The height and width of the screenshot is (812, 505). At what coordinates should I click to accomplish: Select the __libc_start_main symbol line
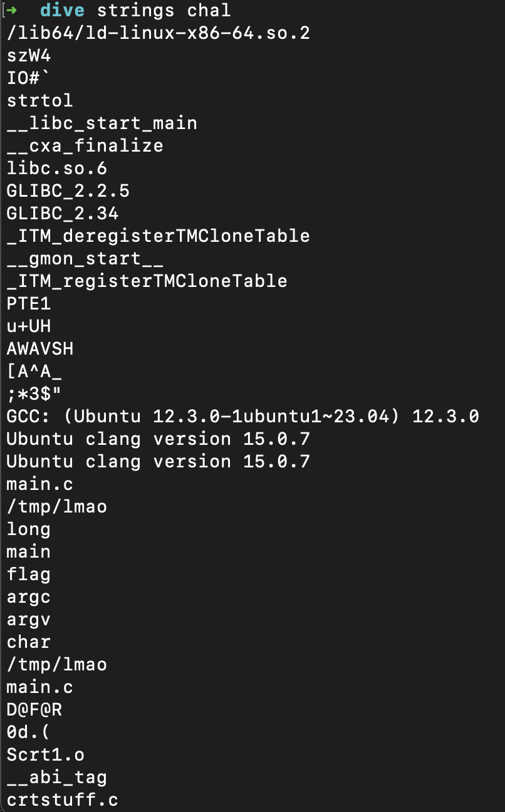tap(102, 123)
